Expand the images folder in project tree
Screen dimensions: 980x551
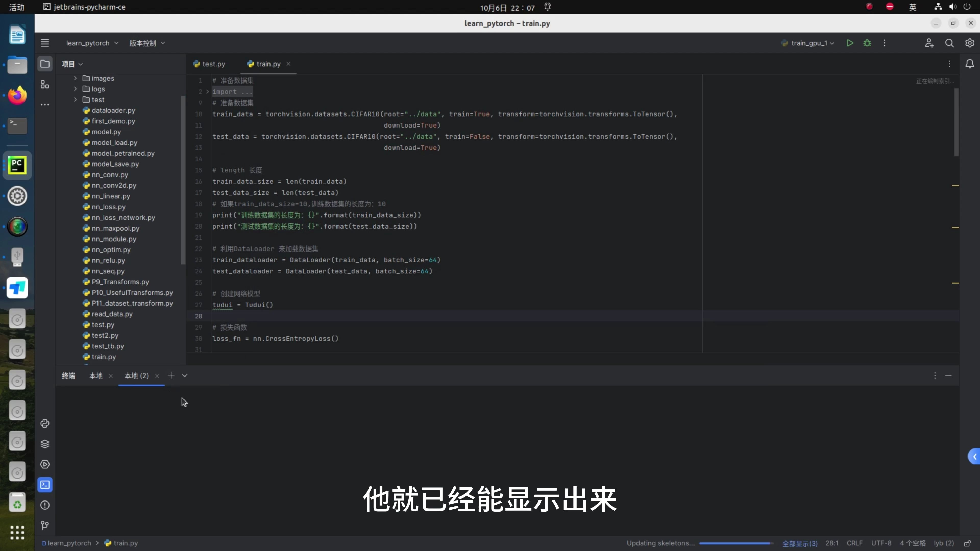(x=75, y=78)
